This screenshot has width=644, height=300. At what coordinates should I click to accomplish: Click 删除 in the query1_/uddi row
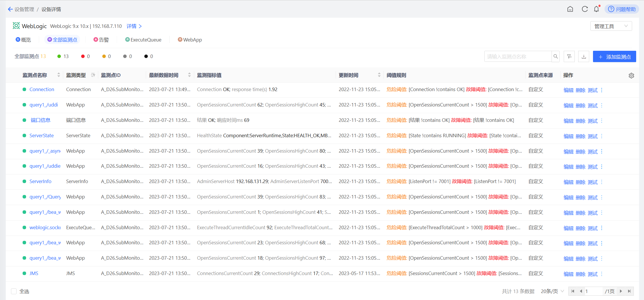pyautogui.click(x=581, y=106)
